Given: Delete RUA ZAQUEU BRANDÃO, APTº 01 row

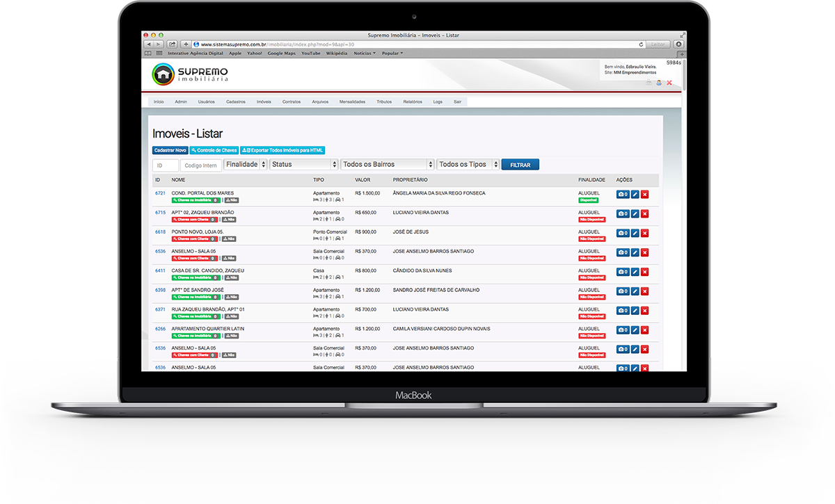Looking at the screenshot, I should (644, 311).
